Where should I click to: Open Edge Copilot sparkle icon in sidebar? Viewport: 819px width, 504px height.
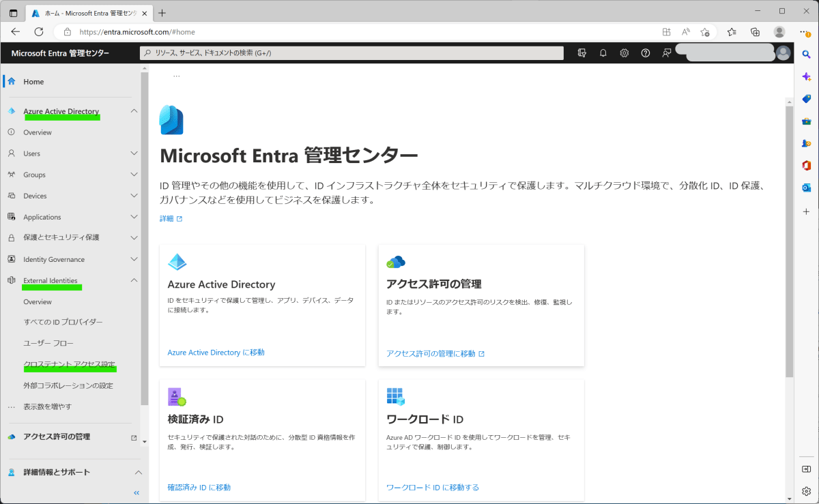[x=806, y=76]
